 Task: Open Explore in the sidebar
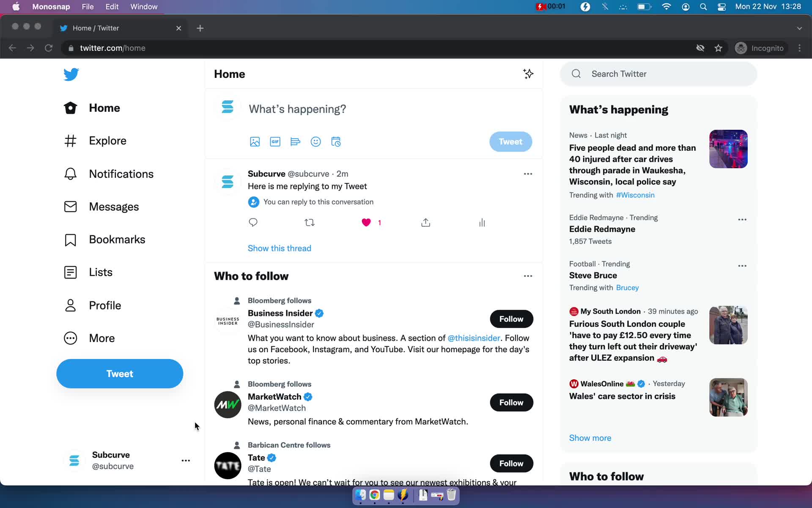click(x=95, y=141)
